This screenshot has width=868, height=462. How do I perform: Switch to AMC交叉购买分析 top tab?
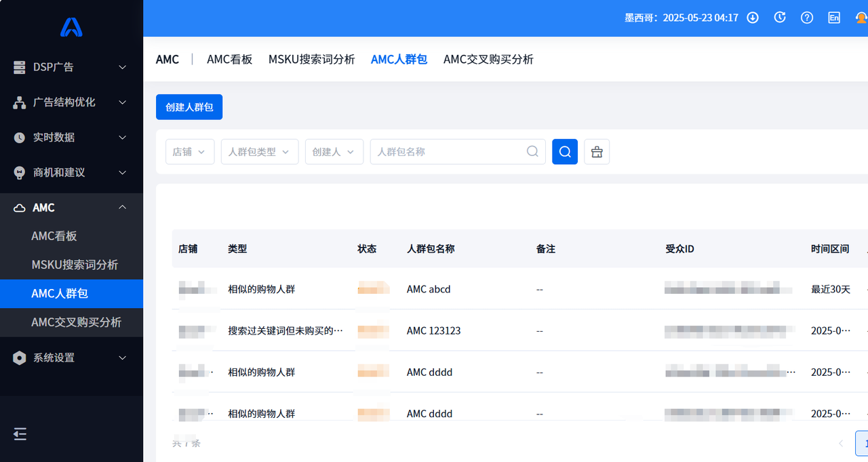coord(488,59)
